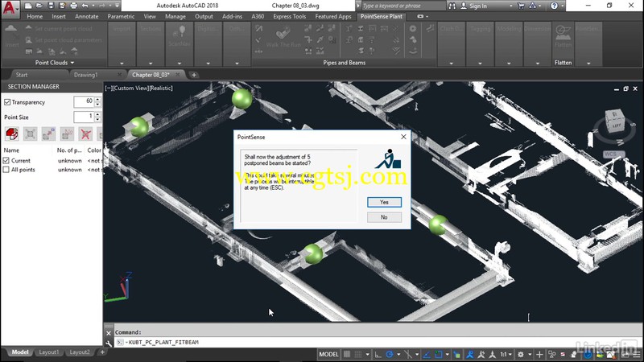Open the Home ribbon tab
The height and width of the screenshot is (362, 644).
[35, 16]
